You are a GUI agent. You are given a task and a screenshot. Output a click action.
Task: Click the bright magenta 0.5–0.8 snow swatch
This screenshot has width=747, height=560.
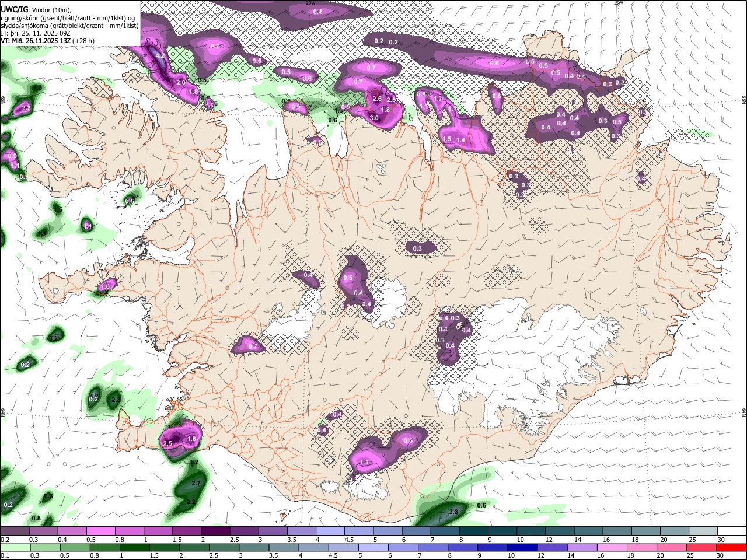(x=102, y=531)
